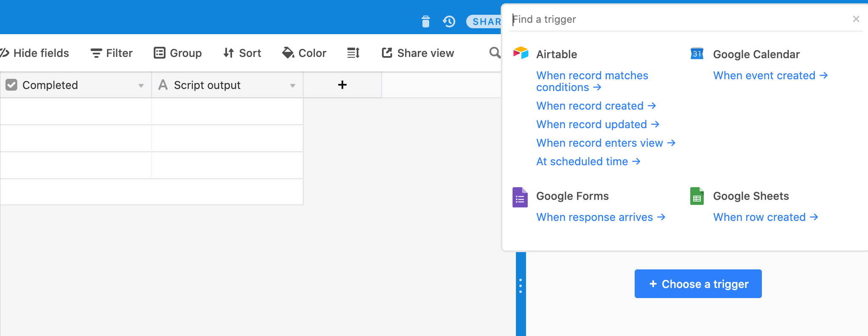This screenshot has width=868, height=336.
Task: Click the Share button in the header
Action: (484, 22)
